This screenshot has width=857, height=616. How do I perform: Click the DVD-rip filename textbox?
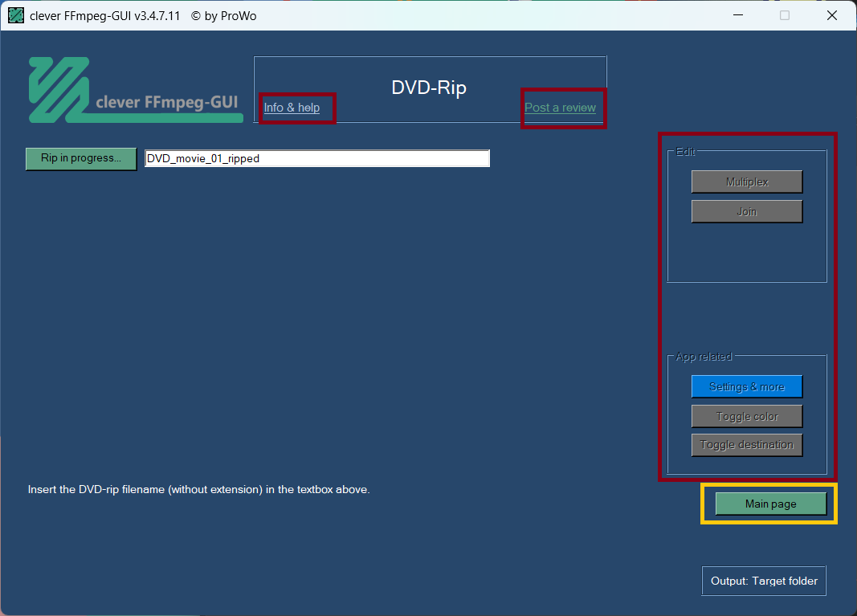click(317, 158)
